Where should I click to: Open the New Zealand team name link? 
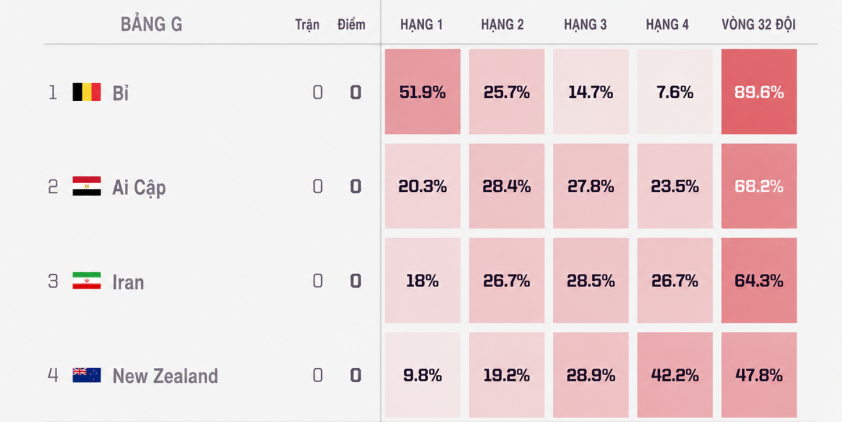pos(165,375)
